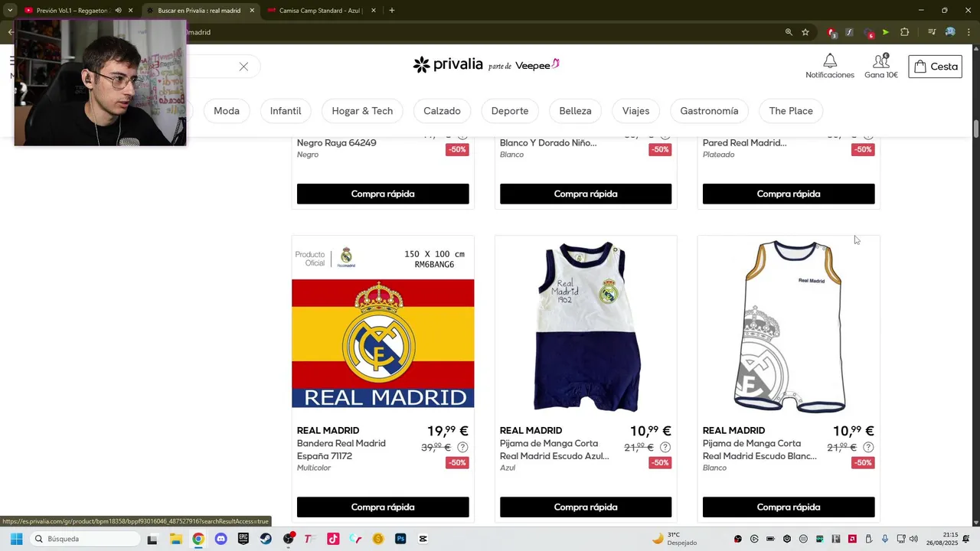Open the Chrome three-dot menu
This screenshot has width=980, height=551.
click(969, 32)
